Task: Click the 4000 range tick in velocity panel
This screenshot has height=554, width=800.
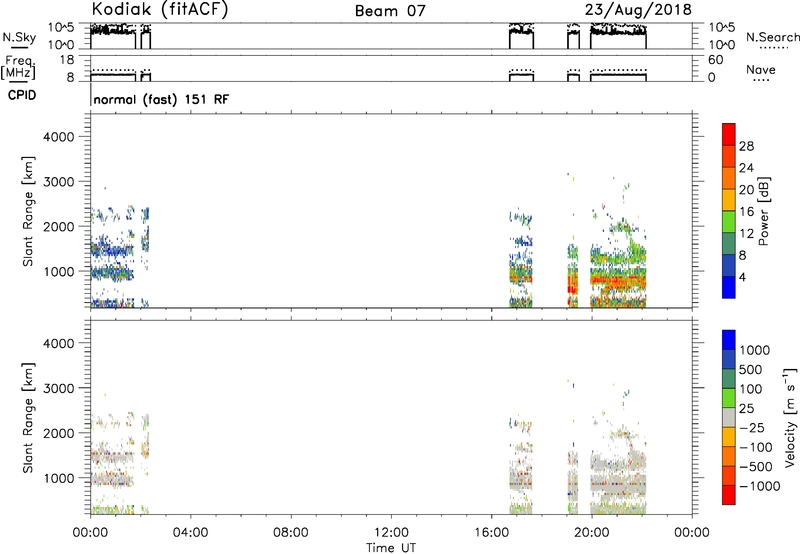Action: point(58,343)
